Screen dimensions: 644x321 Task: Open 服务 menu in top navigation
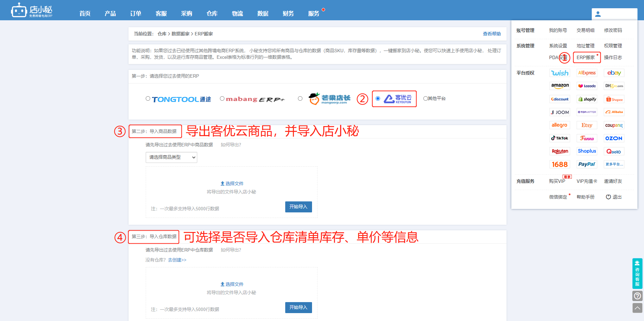pyautogui.click(x=314, y=13)
